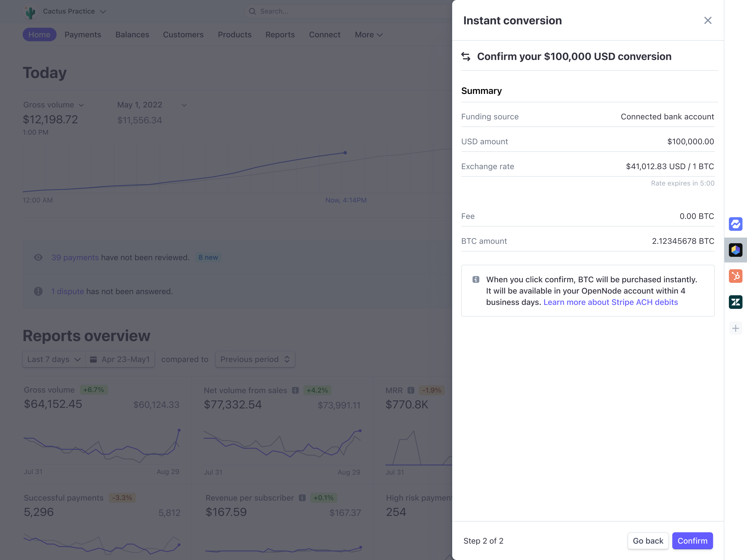Open the HubSpot app in sidebar
747x560 pixels.
pyautogui.click(x=735, y=276)
